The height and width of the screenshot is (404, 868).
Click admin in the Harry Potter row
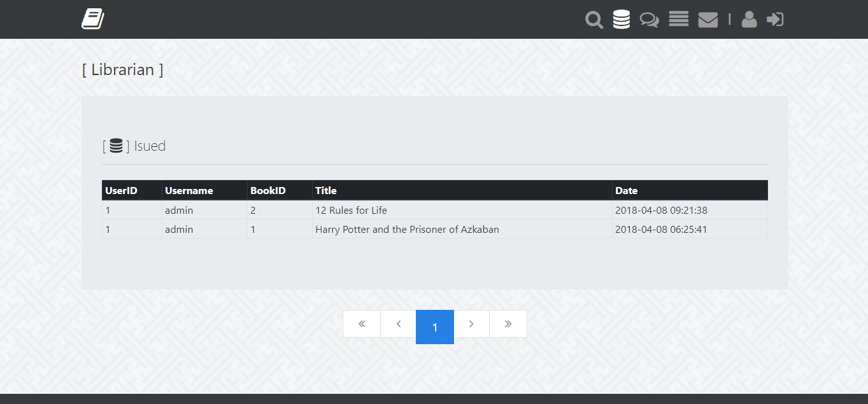coord(179,229)
